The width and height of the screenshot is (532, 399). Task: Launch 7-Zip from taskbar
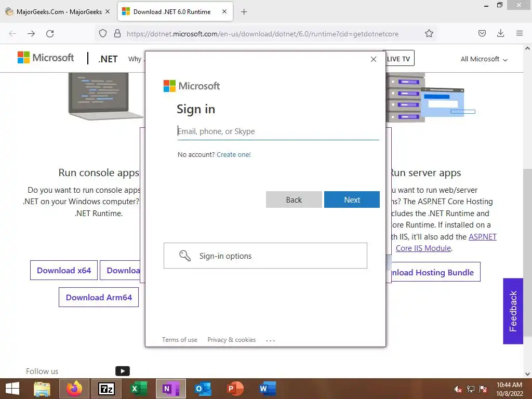[106, 389]
